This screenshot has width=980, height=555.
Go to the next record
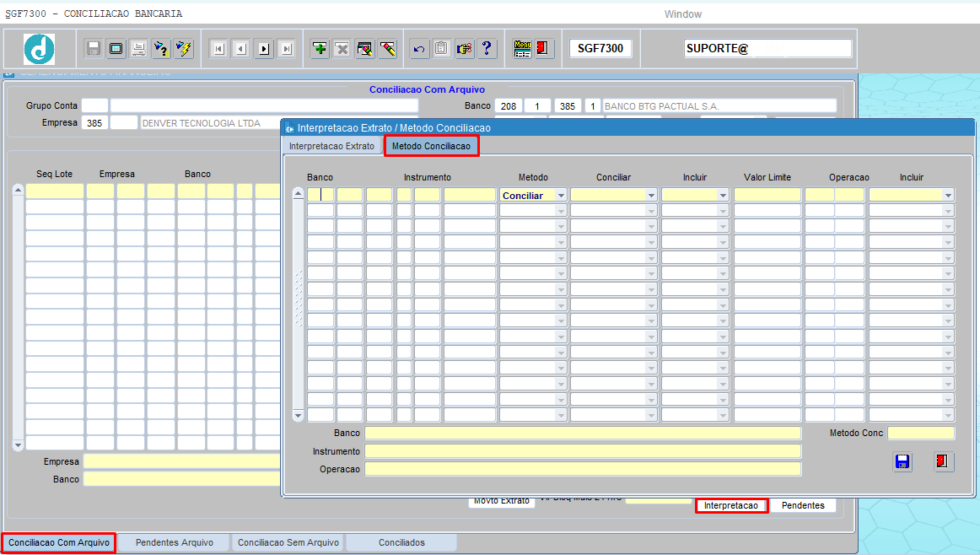tap(264, 49)
